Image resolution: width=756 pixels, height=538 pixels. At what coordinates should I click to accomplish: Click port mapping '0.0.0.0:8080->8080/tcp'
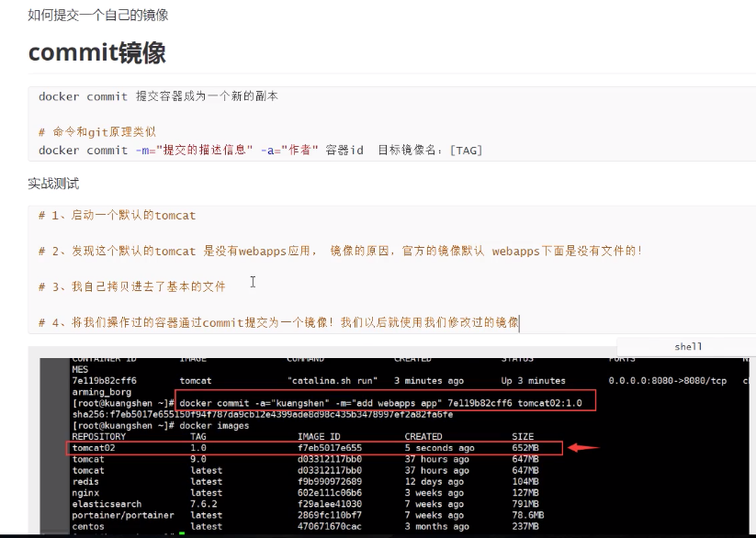pyautogui.click(x=667, y=381)
